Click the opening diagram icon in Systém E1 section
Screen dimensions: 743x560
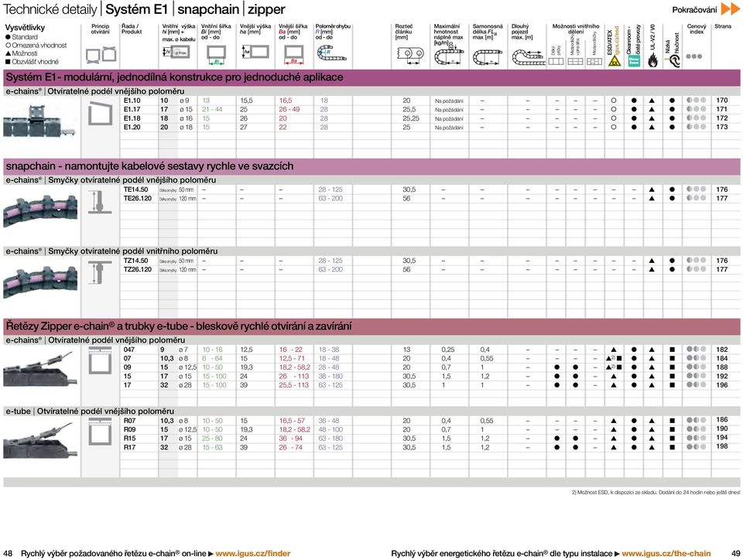(101, 113)
